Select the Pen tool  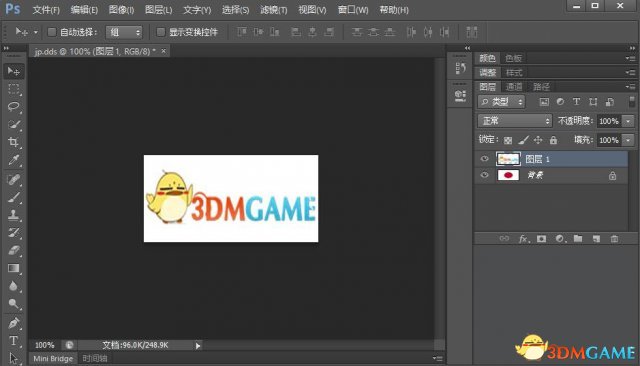click(14, 323)
